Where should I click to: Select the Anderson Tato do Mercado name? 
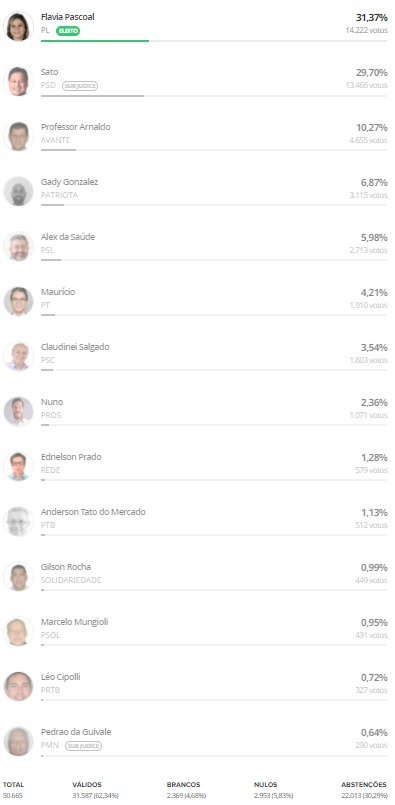coord(93,512)
